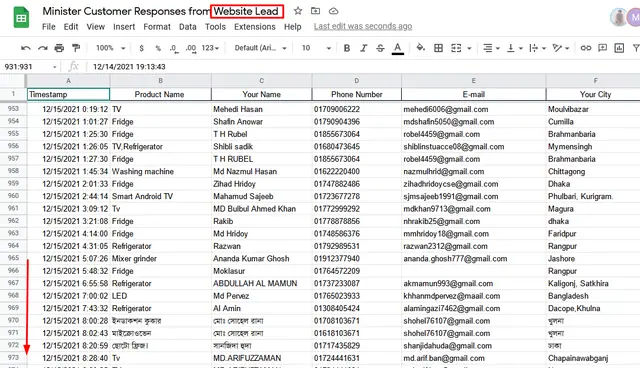Screen dimensions: 640x368
Task: Select row 960 header
Action: click(13, 196)
